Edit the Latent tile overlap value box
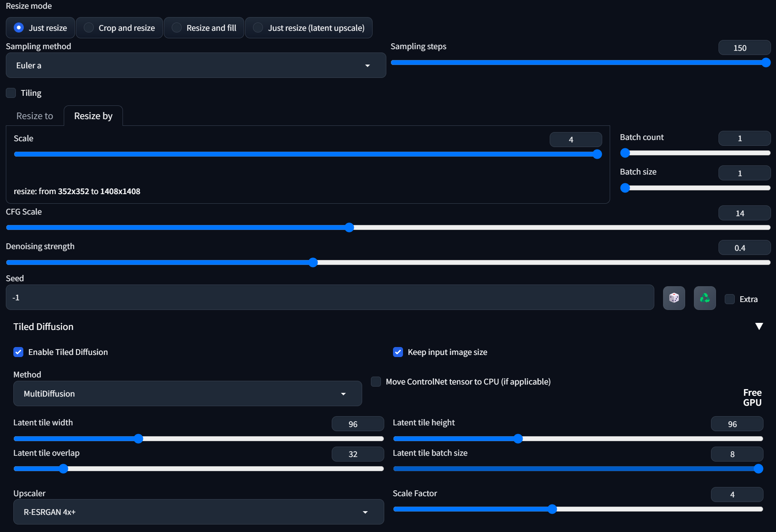Image resolution: width=776 pixels, height=532 pixels. tap(358, 454)
